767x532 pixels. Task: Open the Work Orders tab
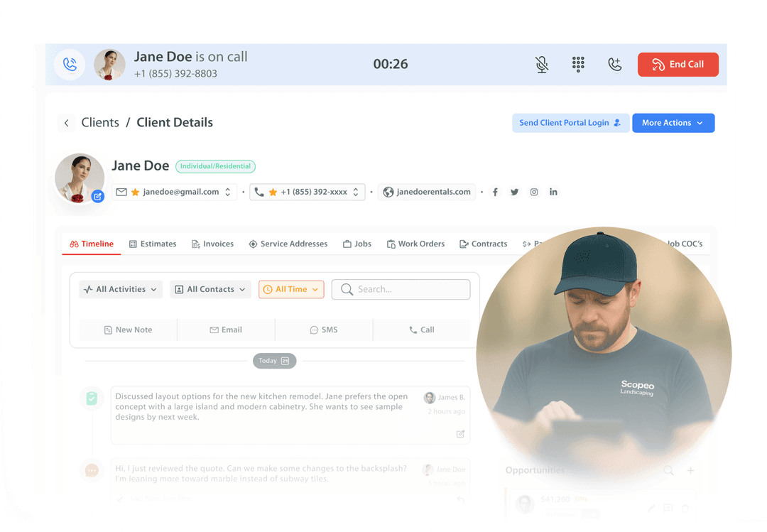(x=415, y=244)
